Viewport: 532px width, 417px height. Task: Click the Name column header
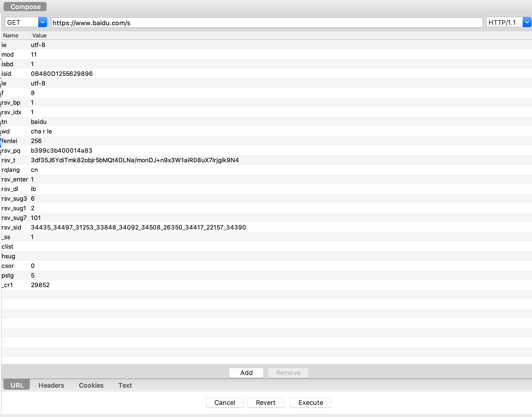(x=11, y=35)
